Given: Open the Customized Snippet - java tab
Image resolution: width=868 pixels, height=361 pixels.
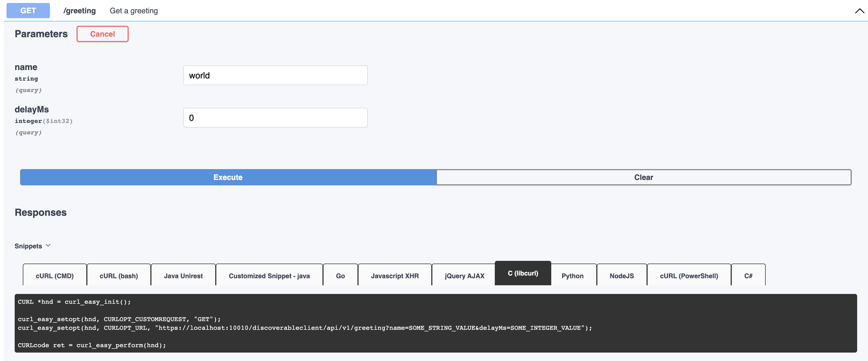Looking at the screenshot, I should click(x=269, y=275).
